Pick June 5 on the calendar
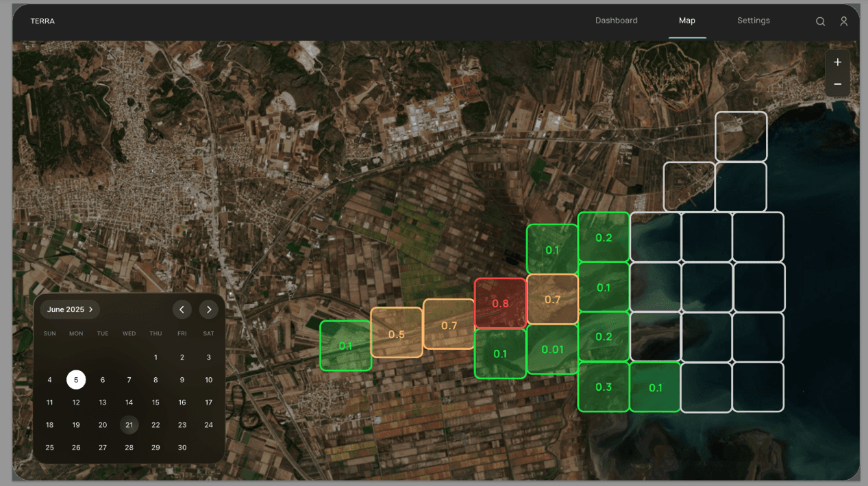Screen dimensions: 868x486 [76, 380]
